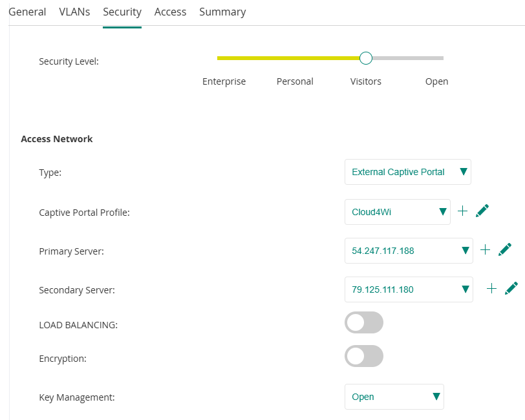Screen dimensions: 525x420
Task: Edit the Primary Server pencil icon
Action: tap(505, 250)
